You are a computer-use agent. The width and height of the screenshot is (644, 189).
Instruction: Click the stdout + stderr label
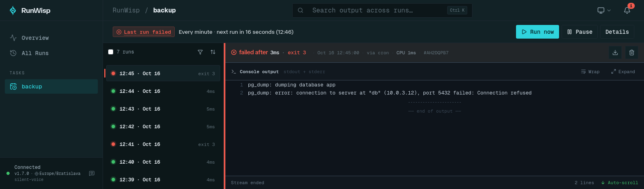(x=304, y=72)
